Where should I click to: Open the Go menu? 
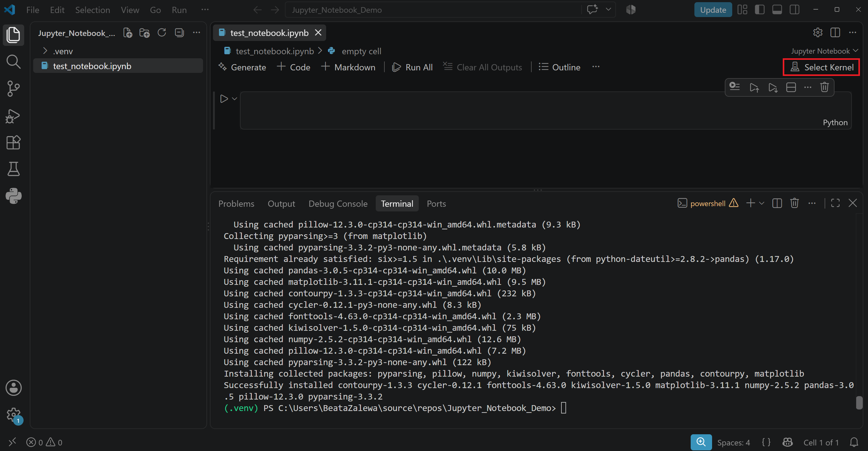tap(155, 10)
